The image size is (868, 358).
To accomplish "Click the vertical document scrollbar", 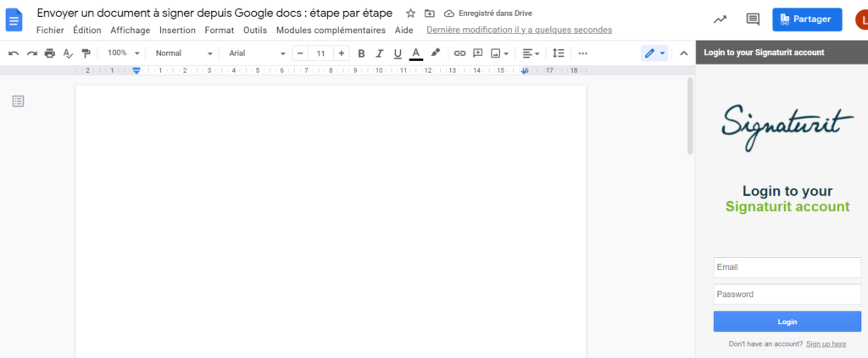I will point(690,116).
